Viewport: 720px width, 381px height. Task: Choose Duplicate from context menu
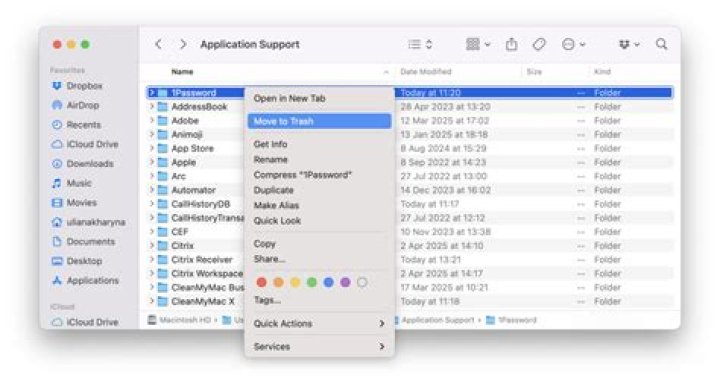(319, 190)
